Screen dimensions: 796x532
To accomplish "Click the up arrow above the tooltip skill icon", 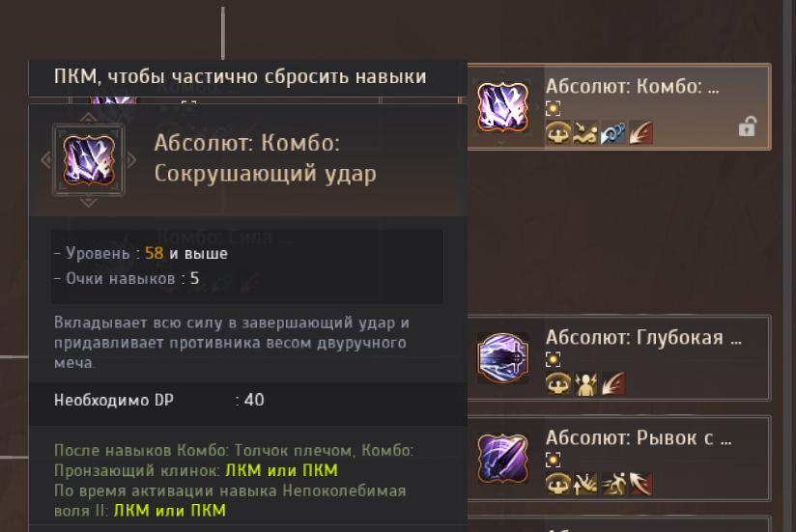I will point(88,118).
